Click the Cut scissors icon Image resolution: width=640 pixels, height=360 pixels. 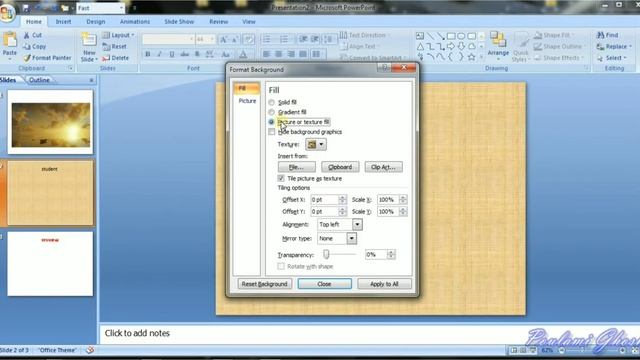27,35
